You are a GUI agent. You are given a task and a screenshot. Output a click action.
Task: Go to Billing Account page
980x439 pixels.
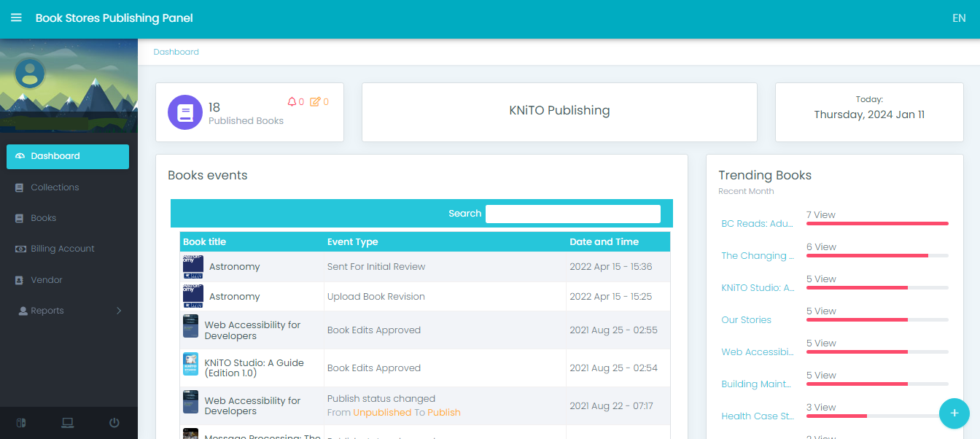tap(62, 249)
